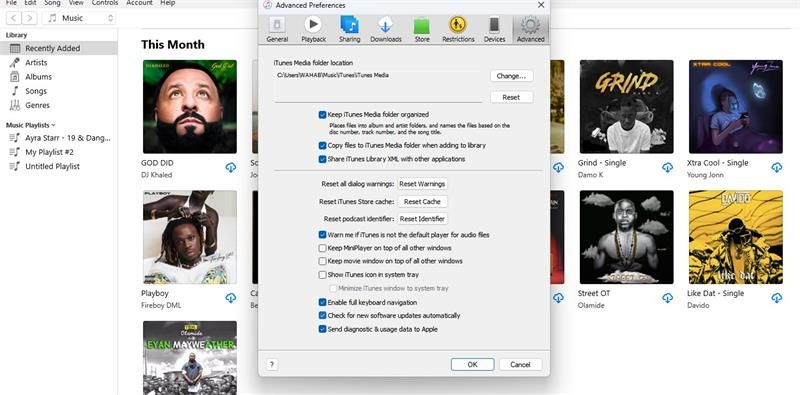This screenshot has width=800, height=395.
Task: Open the View menu
Action: (76, 3)
